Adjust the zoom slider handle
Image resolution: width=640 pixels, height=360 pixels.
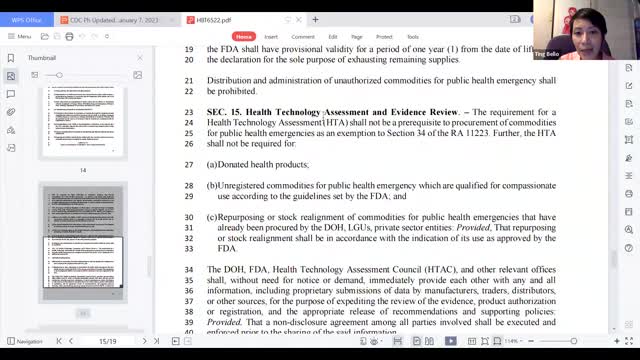pyautogui.click(x=573, y=341)
